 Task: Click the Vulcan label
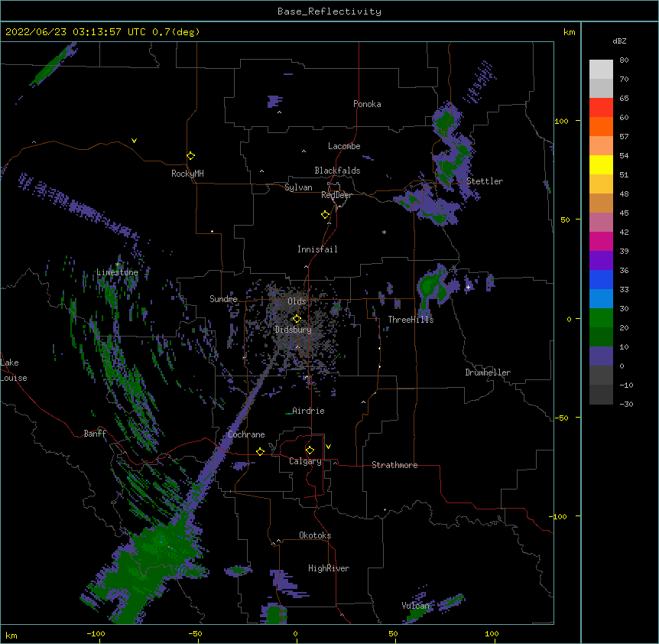[415, 606]
